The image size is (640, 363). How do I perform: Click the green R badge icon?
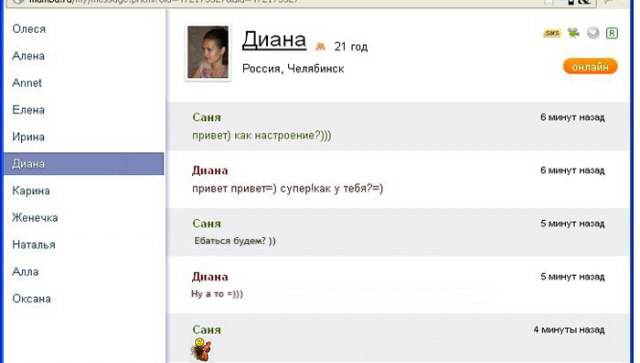pos(612,33)
